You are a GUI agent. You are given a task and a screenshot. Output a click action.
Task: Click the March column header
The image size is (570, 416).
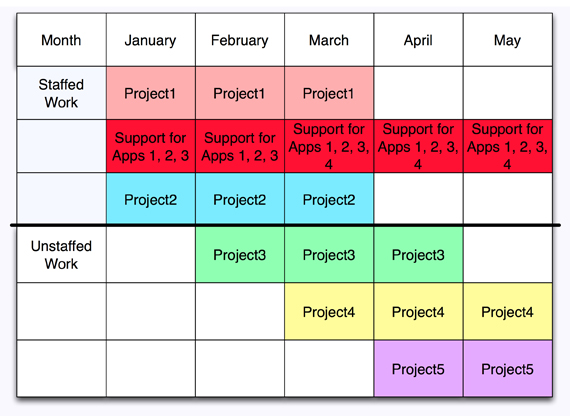(329, 40)
